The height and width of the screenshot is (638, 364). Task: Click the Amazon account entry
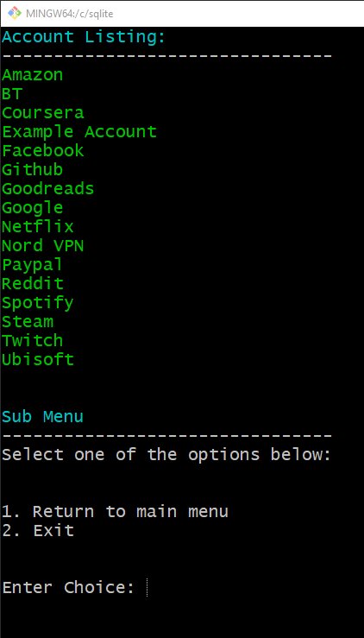[33, 75]
